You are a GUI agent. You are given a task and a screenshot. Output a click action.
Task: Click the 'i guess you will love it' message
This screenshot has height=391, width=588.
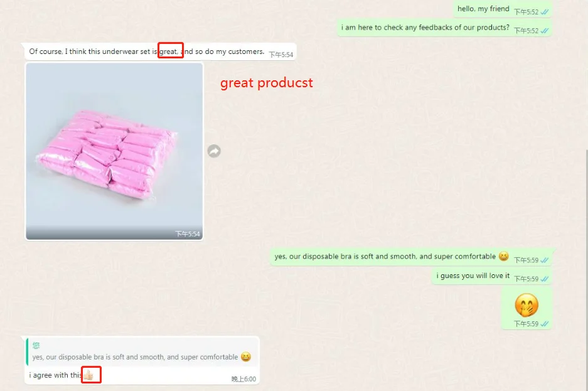[473, 276]
